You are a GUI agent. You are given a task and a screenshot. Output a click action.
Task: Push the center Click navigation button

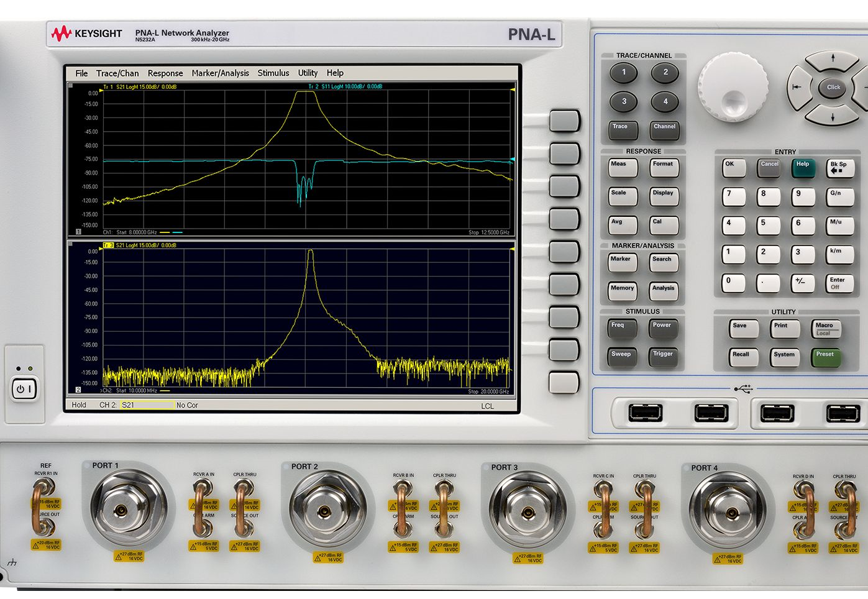point(833,88)
